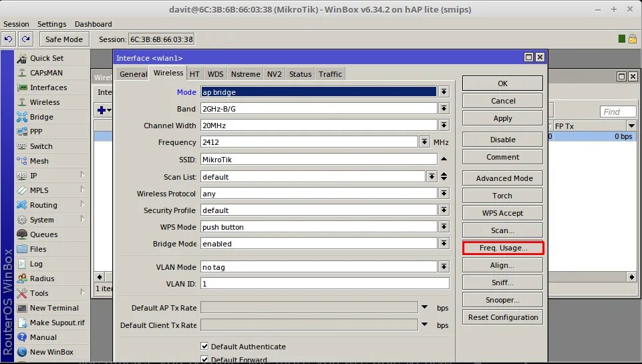
Task: Open Wireless sidebar entry
Action: tap(52, 102)
